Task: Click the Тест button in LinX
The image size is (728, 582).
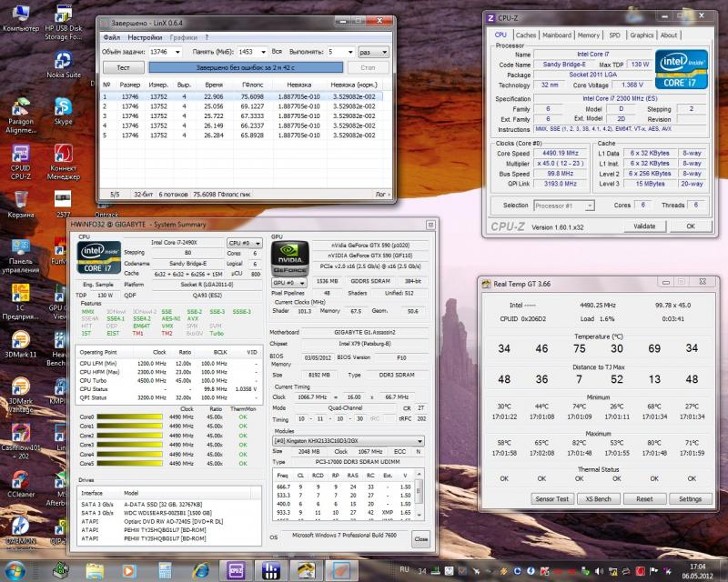Action: tap(123, 68)
